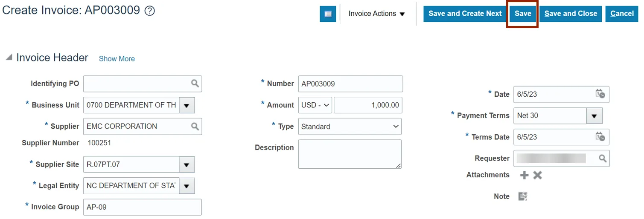The width and height of the screenshot is (644, 219).
Task: Collapse the Invoice Header section
Action: coord(9,58)
